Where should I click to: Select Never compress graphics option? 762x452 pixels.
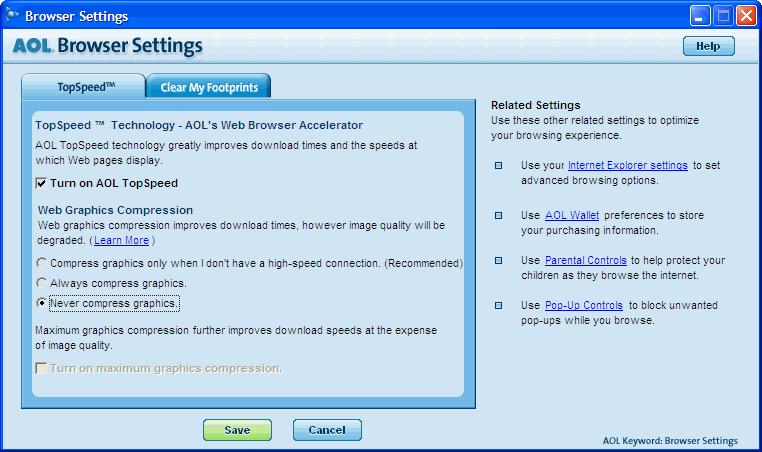coord(42,303)
